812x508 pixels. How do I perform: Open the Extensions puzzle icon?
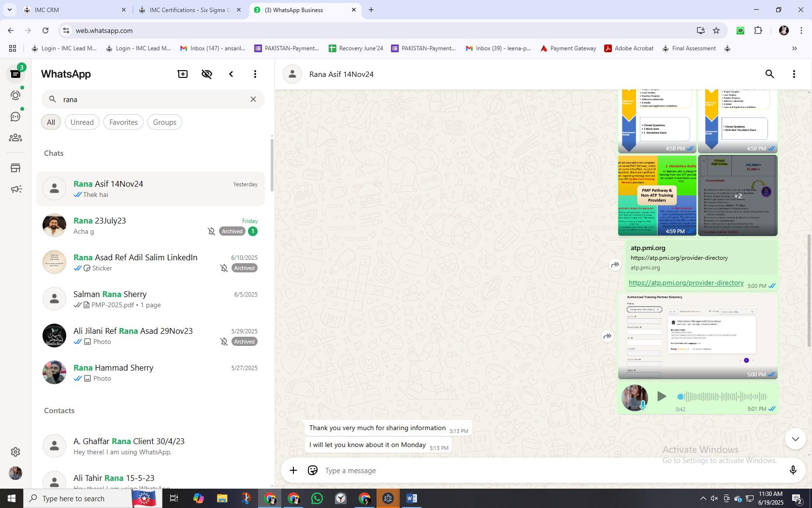tap(758, 30)
